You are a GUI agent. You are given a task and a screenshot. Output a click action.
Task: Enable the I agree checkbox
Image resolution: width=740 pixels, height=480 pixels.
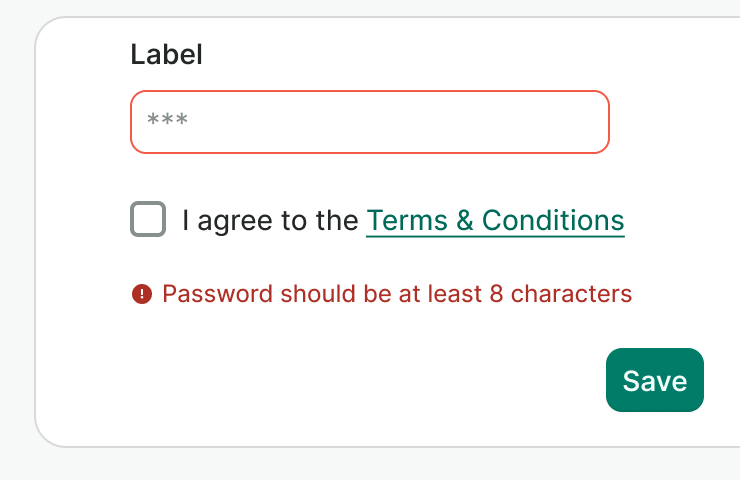click(148, 219)
